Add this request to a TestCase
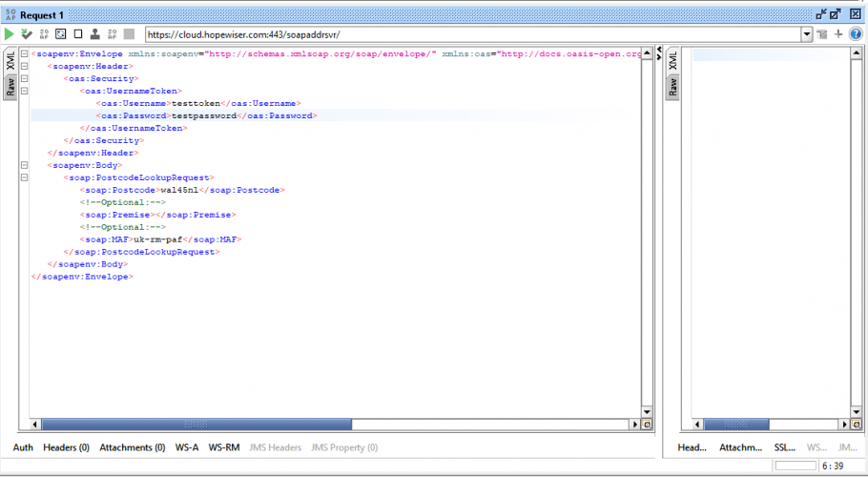This screenshot has width=868, height=477. coord(27,34)
